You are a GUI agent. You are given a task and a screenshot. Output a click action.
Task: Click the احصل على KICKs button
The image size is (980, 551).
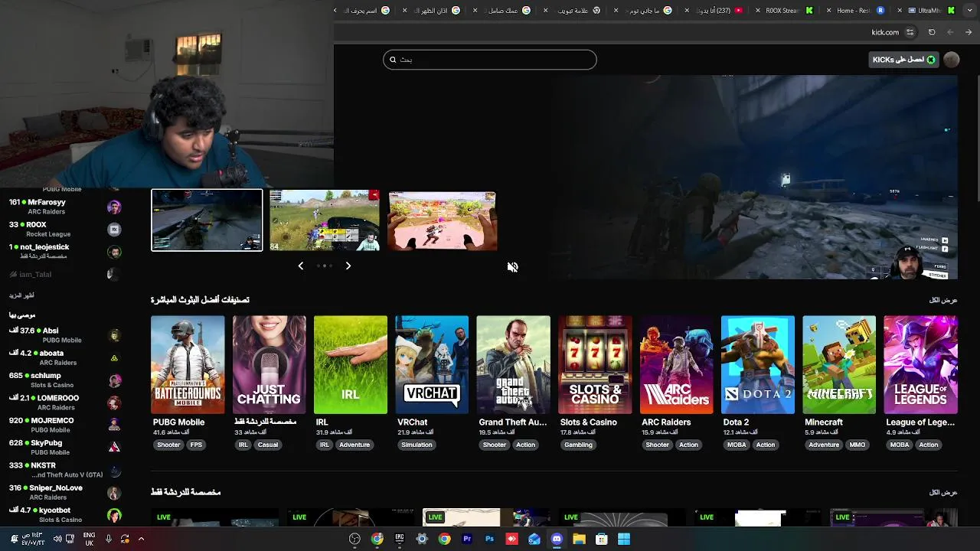pyautogui.click(x=903, y=60)
